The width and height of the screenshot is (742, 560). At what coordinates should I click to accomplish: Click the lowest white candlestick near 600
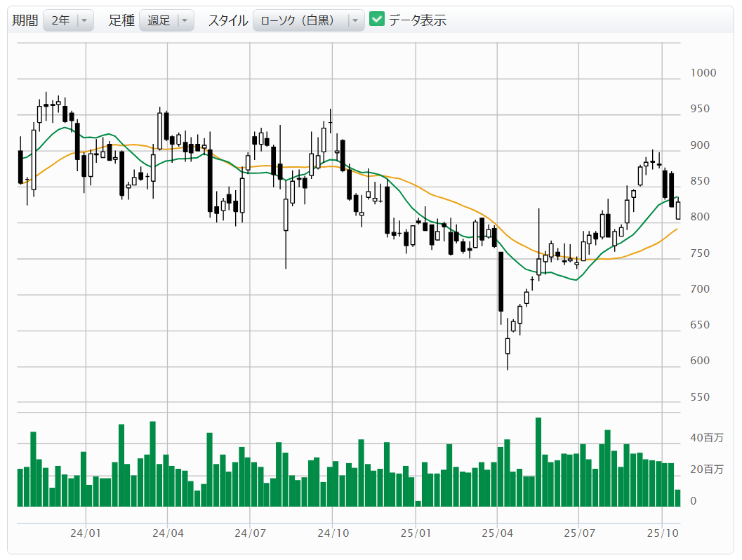(x=508, y=346)
